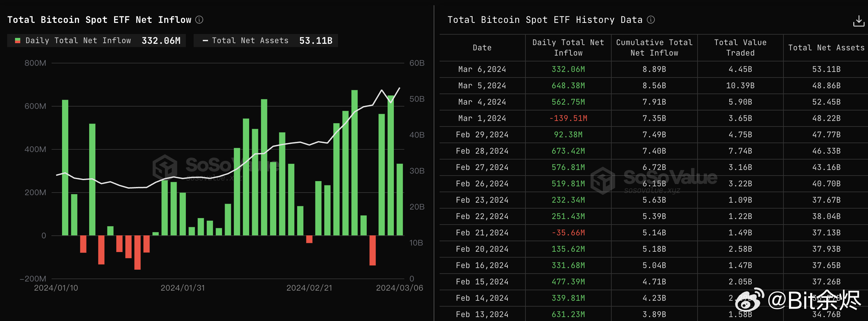The height and width of the screenshot is (321, 868).
Task: Select the Mar 6,2024 date cell
Action: [x=482, y=69]
